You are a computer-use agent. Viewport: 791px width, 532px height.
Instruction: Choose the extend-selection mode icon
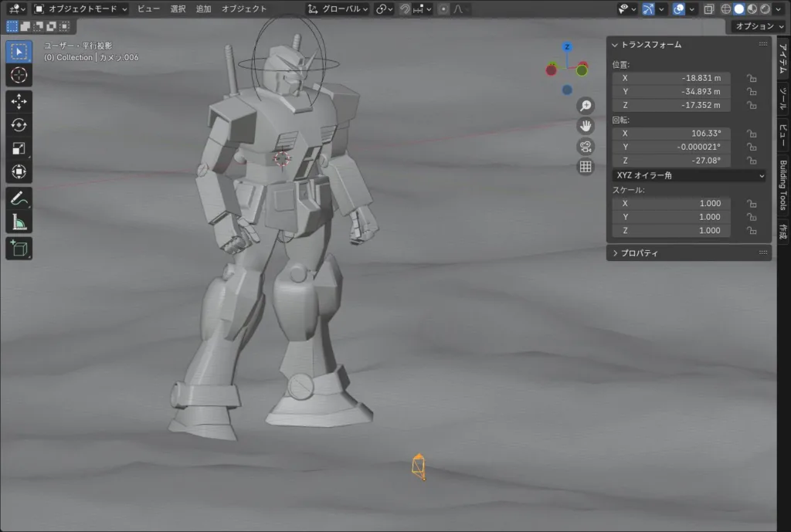(25, 26)
